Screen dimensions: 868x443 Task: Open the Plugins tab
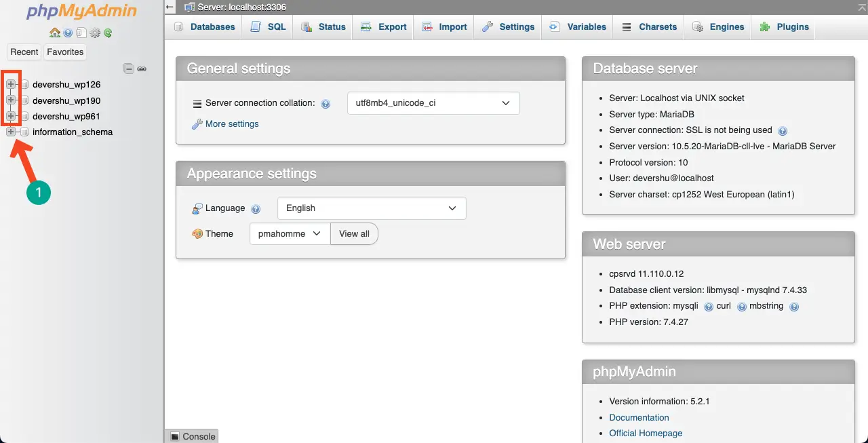pos(783,27)
